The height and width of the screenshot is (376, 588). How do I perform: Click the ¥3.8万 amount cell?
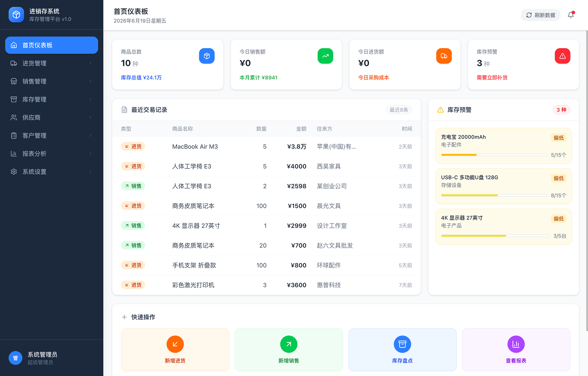[x=297, y=147]
